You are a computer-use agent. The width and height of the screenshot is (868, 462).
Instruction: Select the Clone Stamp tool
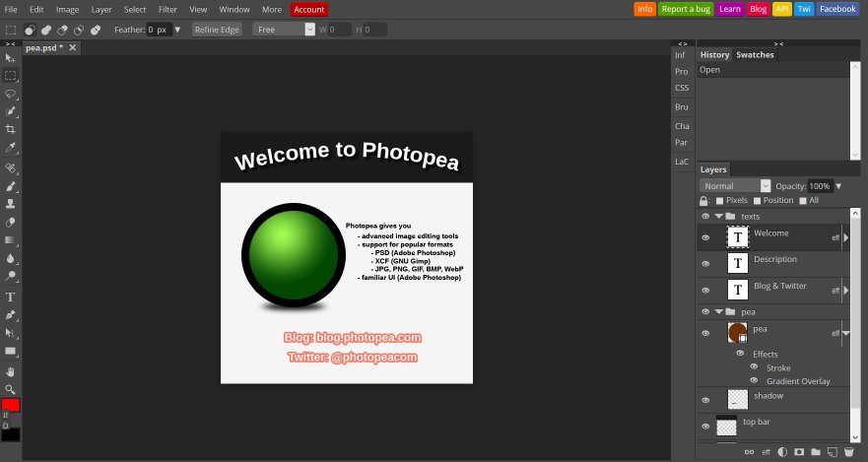[10, 204]
